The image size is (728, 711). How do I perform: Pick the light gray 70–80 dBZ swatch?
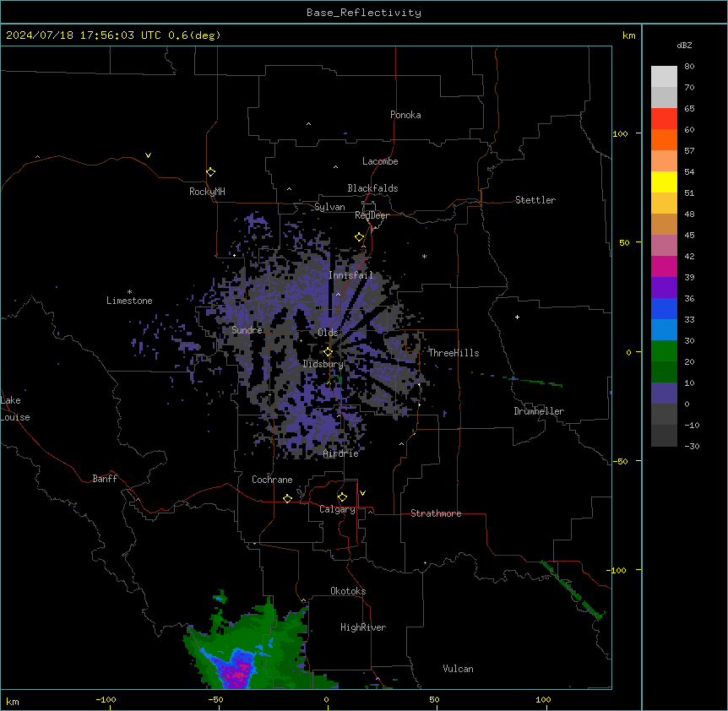click(664, 76)
